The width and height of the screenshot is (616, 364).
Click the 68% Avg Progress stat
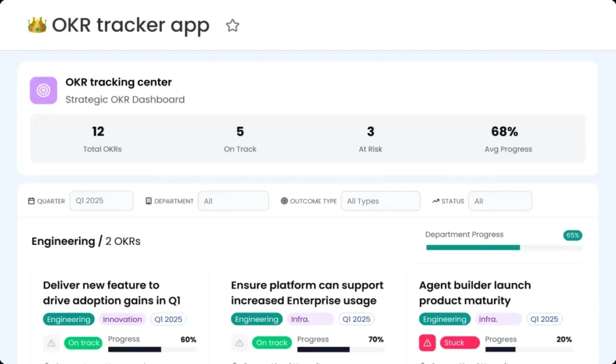[508, 139]
